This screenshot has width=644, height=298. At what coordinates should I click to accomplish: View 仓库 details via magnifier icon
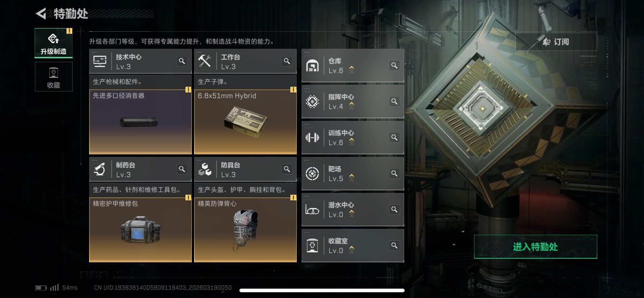click(x=394, y=66)
